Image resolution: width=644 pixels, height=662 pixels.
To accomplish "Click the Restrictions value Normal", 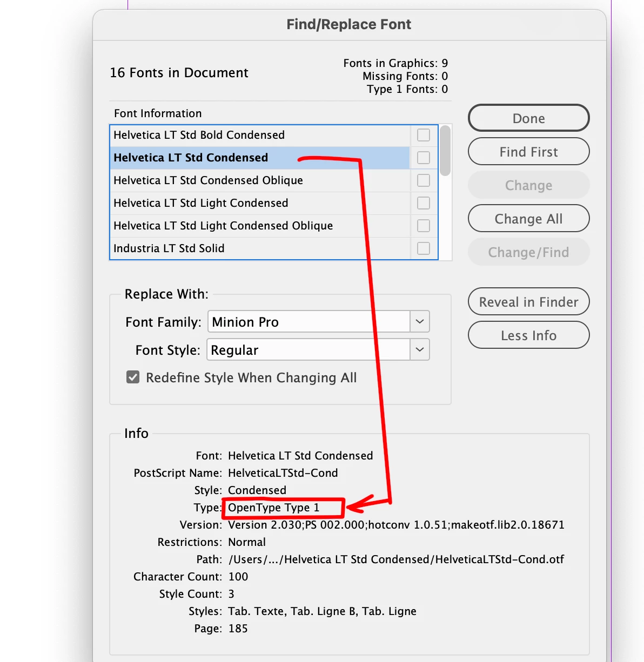I will [247, 542].
